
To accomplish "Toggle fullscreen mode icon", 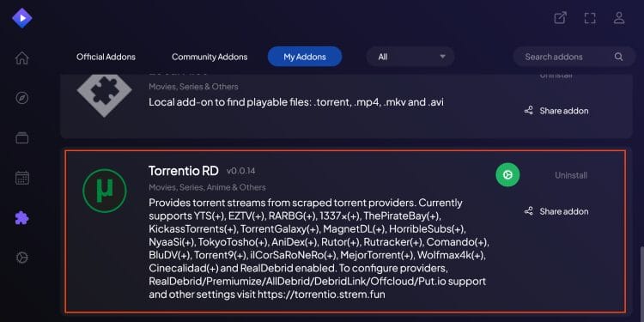I will [x=590, y=18].
